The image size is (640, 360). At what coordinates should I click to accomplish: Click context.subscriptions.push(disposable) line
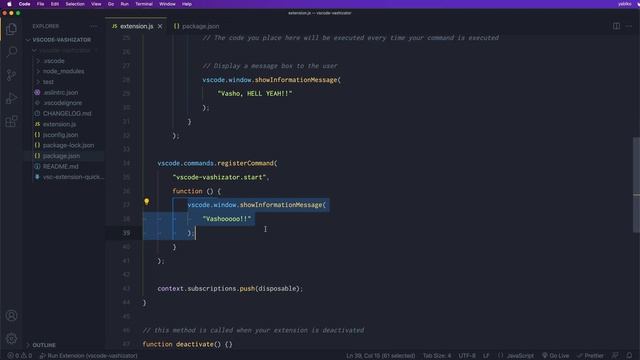click(230, 289)
